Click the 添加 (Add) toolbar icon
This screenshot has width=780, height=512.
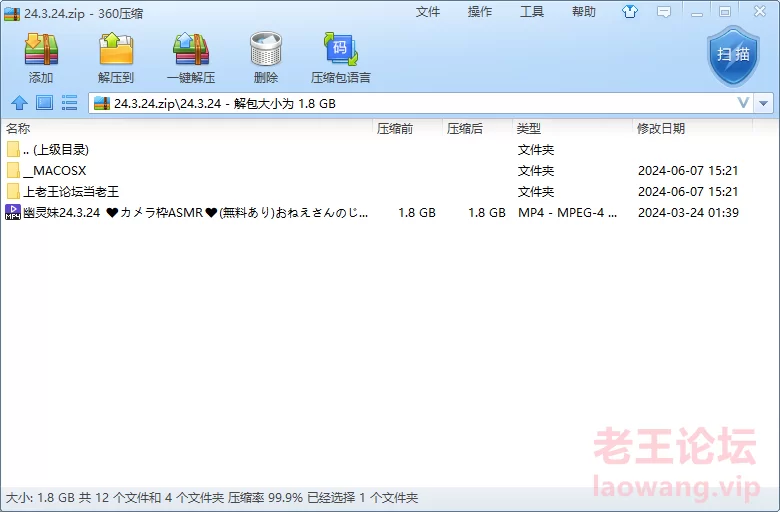(x=41, y=50)
